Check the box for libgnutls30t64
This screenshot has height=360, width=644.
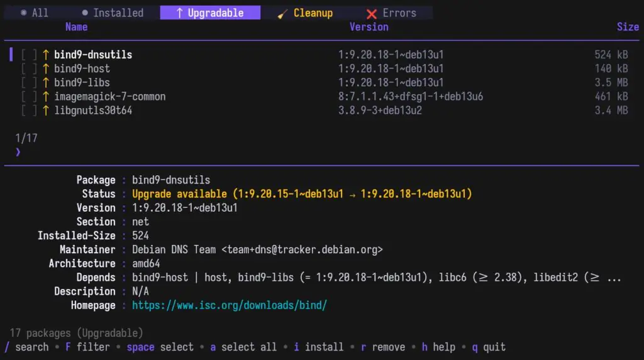pos(29,111)
